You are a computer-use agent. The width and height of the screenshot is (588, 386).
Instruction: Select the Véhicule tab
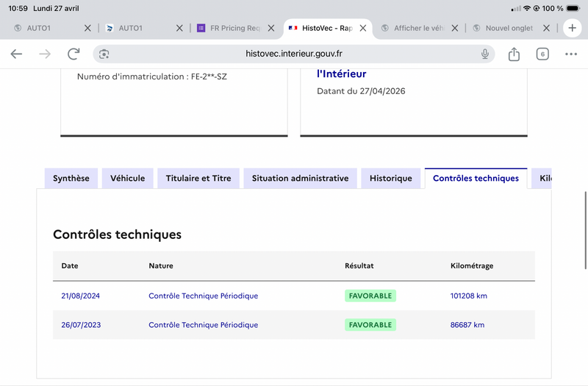tap(127, 178)
